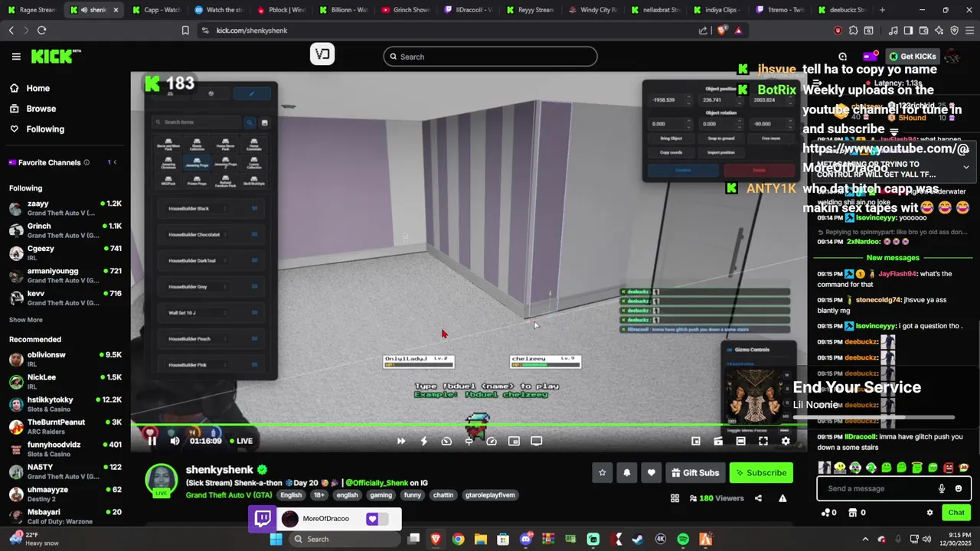The width and height of the screenshot is (980, 551).
Task: Open Cgeezy's channel in the sidebar
Action: [65, 253]
